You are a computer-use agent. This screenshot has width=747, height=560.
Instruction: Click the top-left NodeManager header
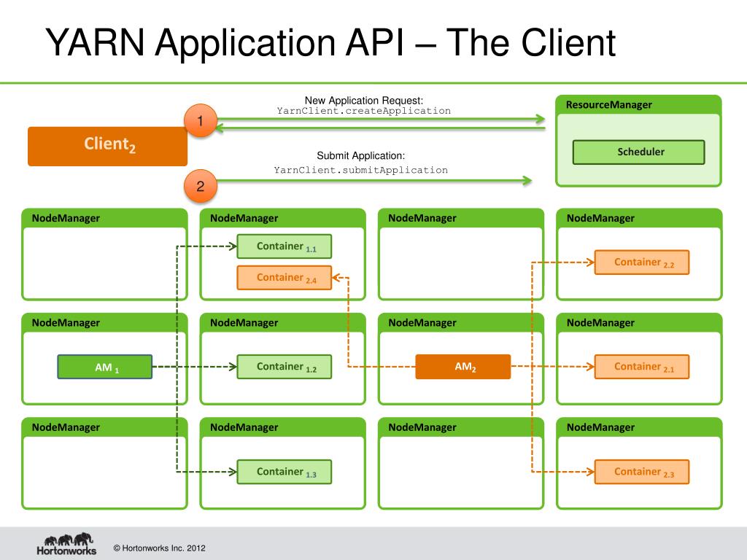click(66, 218)
